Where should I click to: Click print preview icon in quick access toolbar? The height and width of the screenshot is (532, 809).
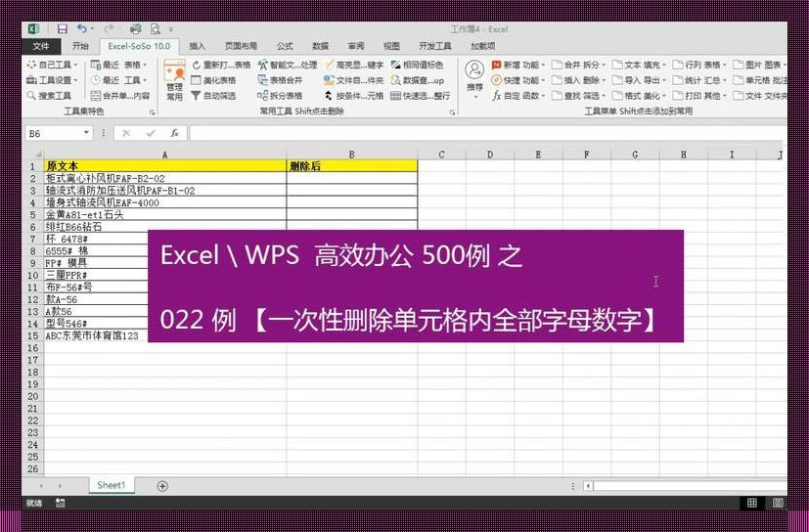tap(156, 29)
